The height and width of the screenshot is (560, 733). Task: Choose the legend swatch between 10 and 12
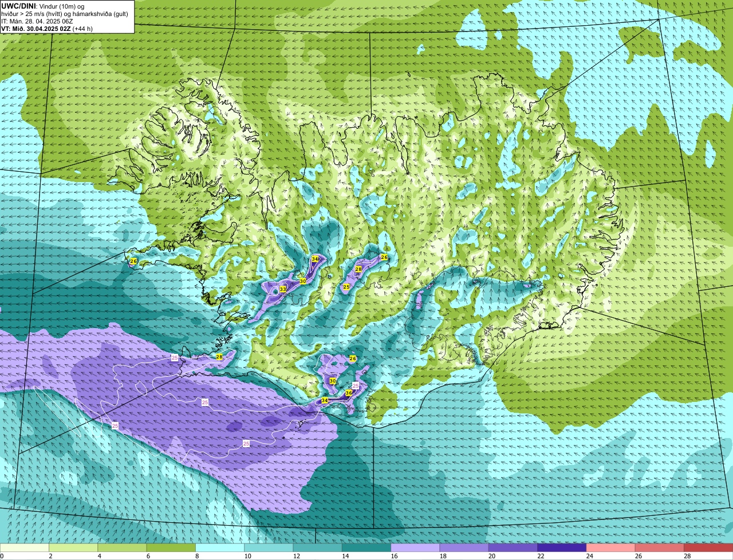269,548
